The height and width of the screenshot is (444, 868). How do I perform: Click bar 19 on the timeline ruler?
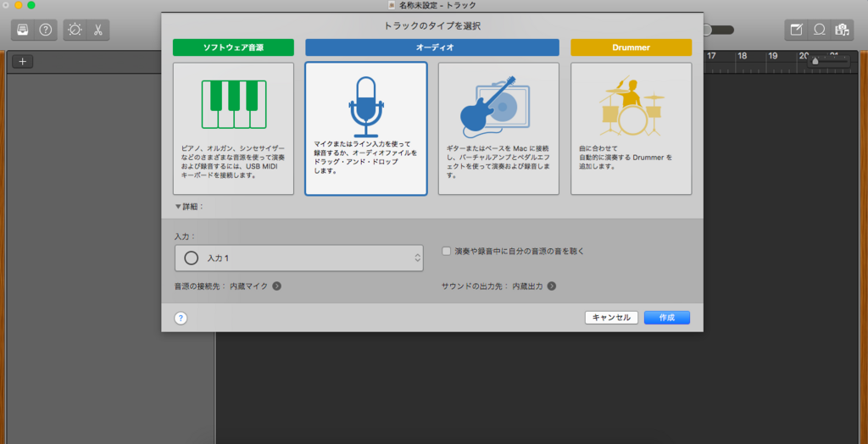click(773, 56)
